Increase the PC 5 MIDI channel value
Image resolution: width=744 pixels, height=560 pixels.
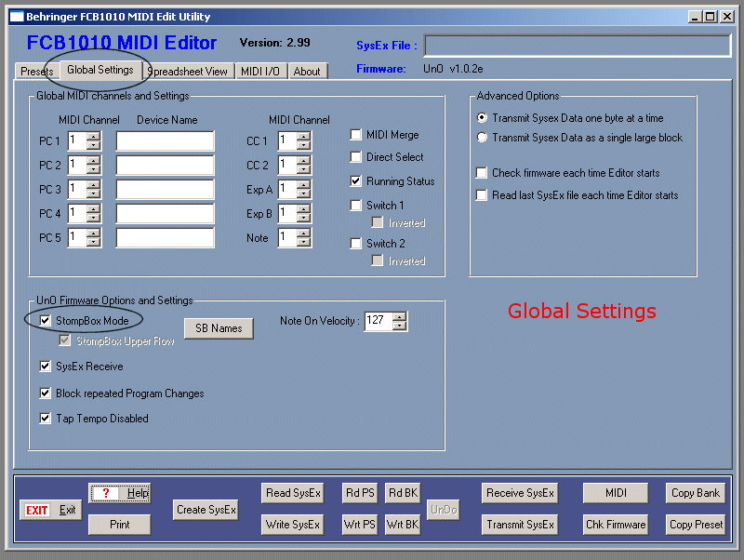[x=94, y=233]
